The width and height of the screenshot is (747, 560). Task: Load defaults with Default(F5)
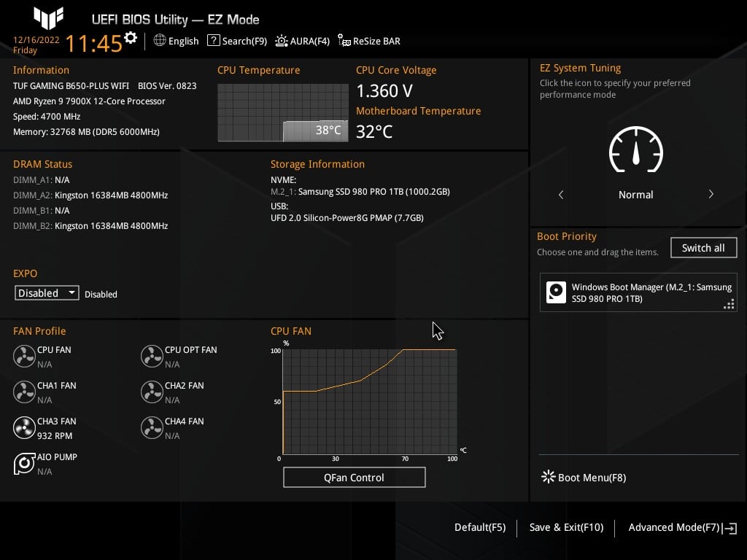pos(480,528)
